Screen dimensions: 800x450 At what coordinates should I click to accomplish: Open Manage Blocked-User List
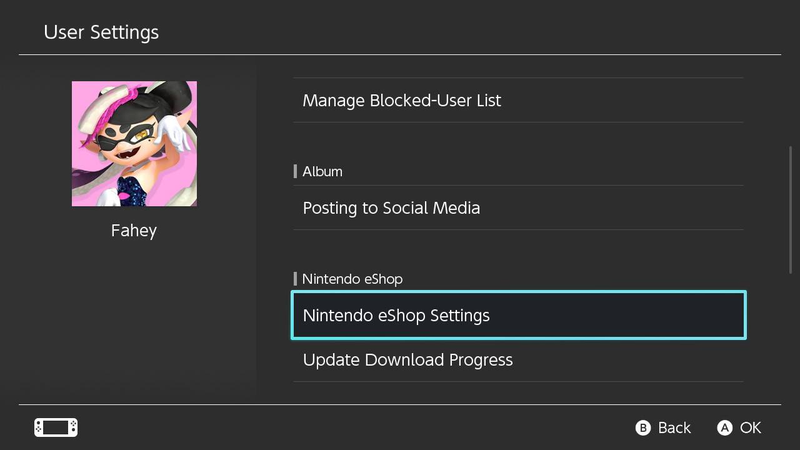pos(518,101)
